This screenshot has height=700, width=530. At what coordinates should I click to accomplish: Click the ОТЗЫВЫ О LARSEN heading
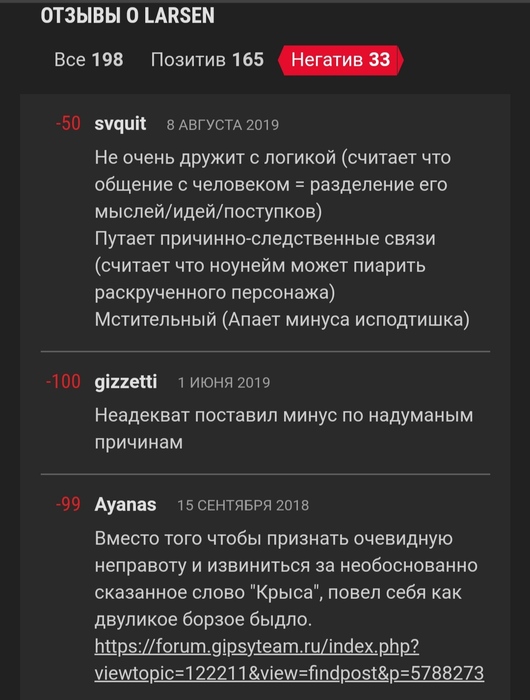point(127,16)
